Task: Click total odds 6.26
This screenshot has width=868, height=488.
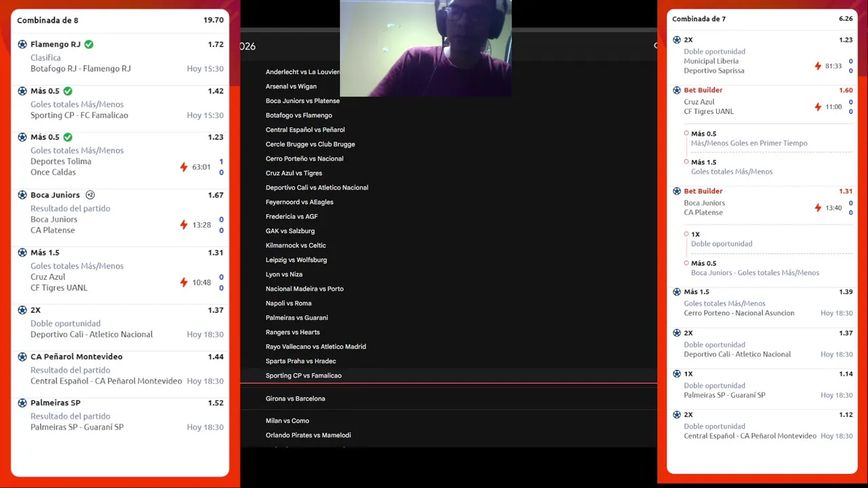Action: 846,19
